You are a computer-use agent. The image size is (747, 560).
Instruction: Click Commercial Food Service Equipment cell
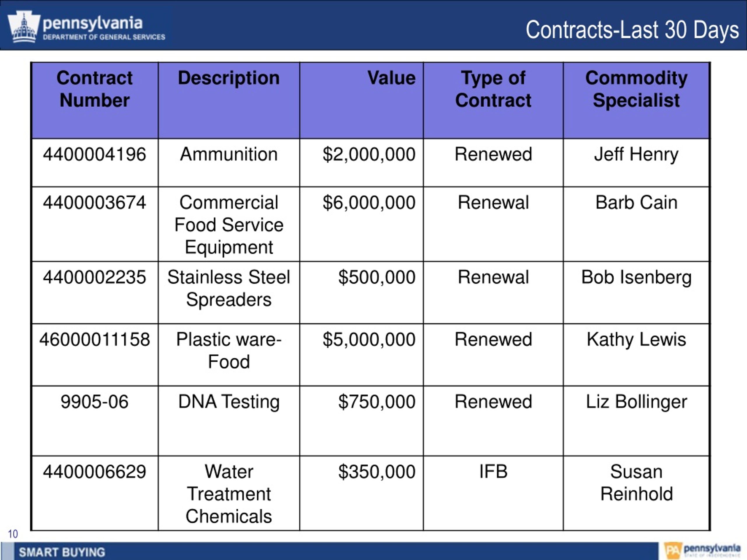tap(229, 224)
